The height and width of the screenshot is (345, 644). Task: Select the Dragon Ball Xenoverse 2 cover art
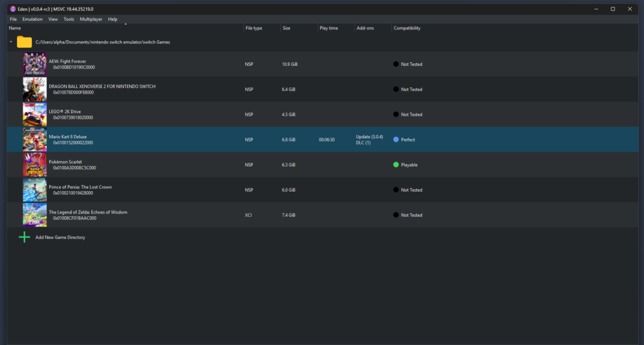tap(35, 89)
